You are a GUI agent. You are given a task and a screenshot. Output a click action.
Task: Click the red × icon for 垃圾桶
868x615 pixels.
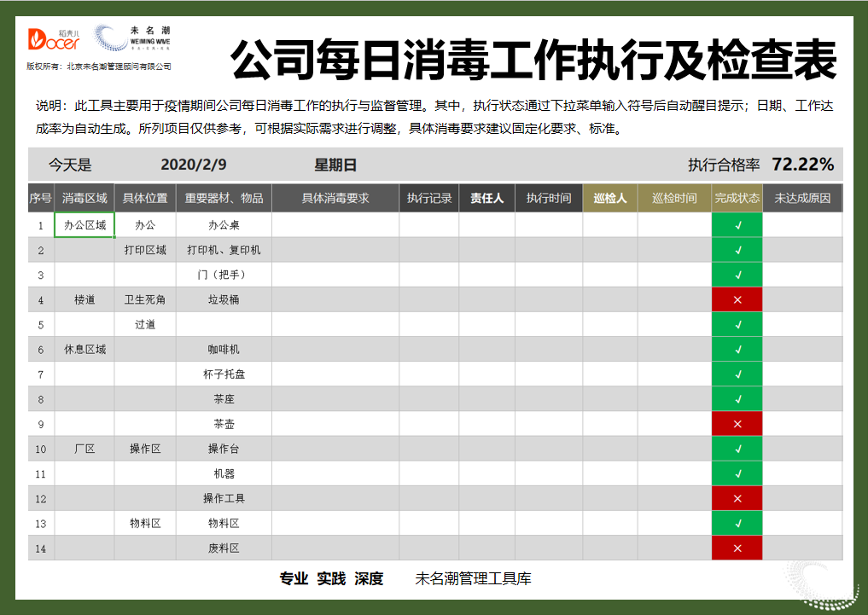pos(737,299)
